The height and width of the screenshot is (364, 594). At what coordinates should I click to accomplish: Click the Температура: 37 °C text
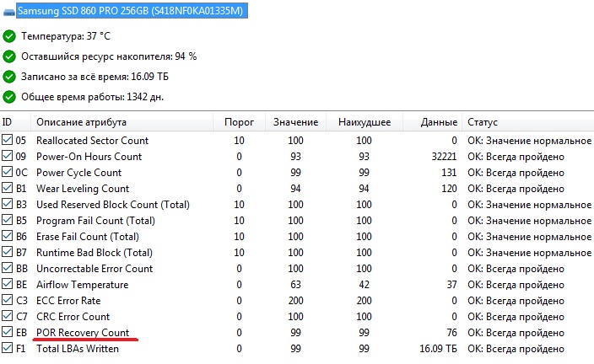(x=66, y=36)
